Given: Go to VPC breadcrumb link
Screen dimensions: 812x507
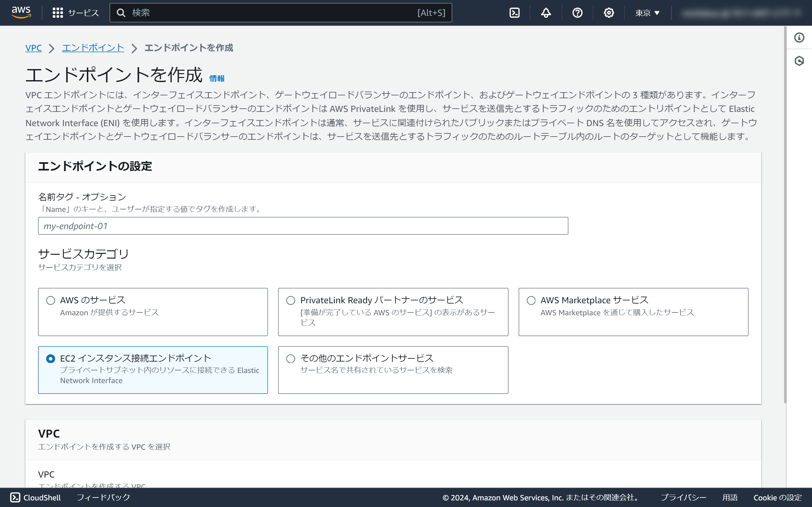Looking at the screenshot, I should click(34, 48).
